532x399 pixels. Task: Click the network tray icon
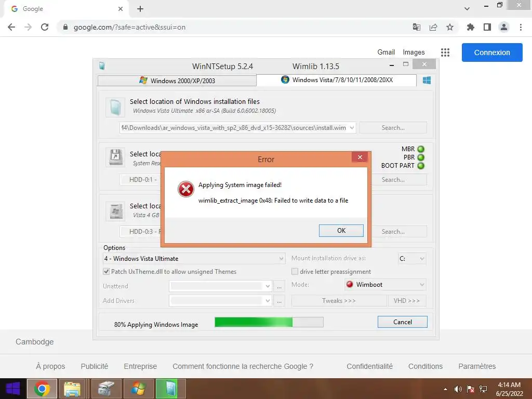click(483, 389)
